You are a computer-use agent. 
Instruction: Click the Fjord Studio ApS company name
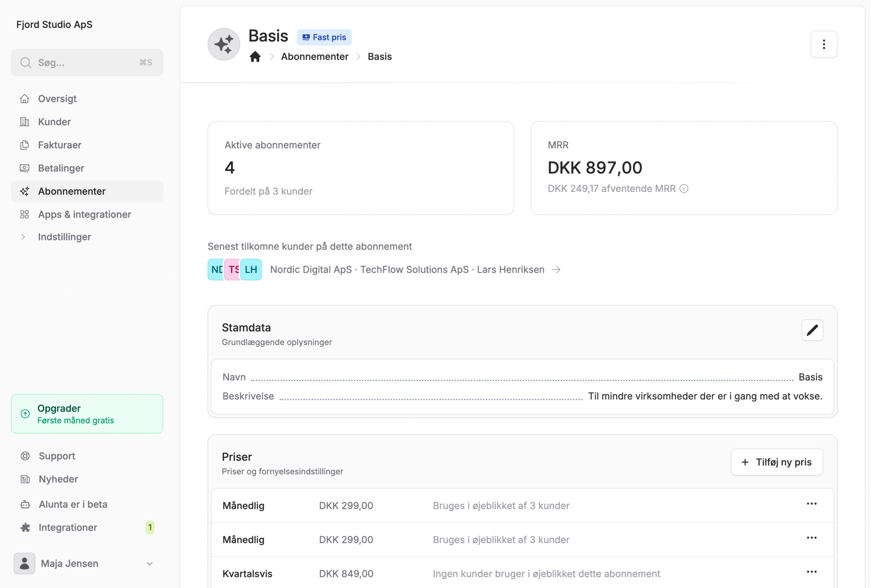coord(54,24)
